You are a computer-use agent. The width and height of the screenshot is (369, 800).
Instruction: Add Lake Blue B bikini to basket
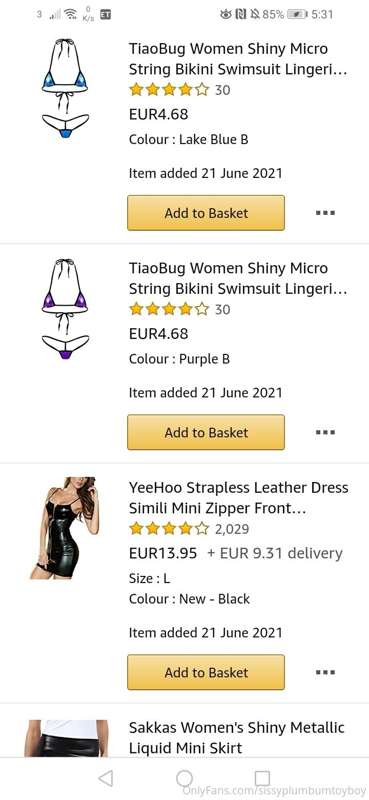point(206,213)
